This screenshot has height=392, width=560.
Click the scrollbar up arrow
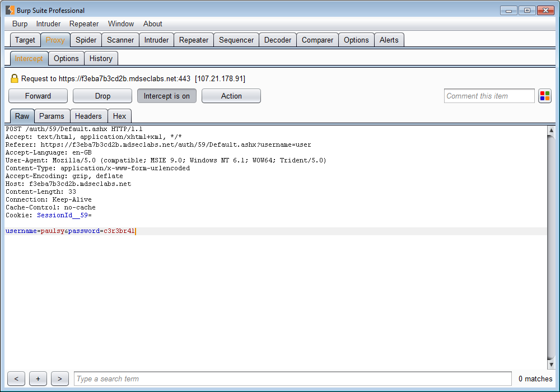(x=551, y=130)
